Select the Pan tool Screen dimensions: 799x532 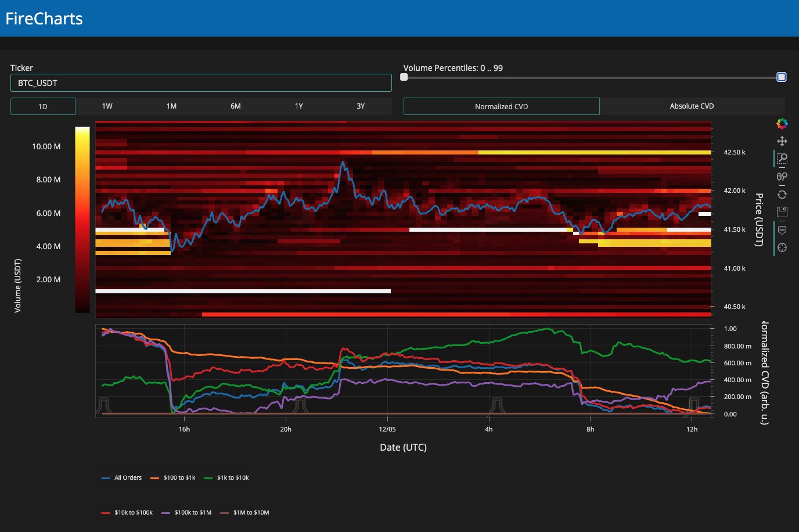tap(782, 141)
